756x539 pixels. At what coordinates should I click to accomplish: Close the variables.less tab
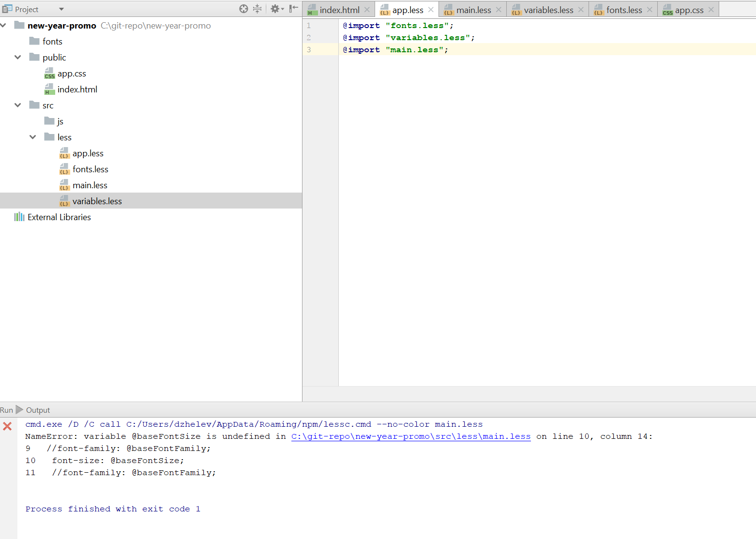click(x=581, y=10)
